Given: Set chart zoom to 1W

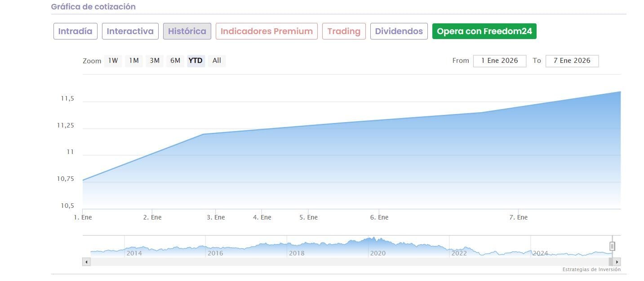Looking at the screenshot, I should (113, 61).
